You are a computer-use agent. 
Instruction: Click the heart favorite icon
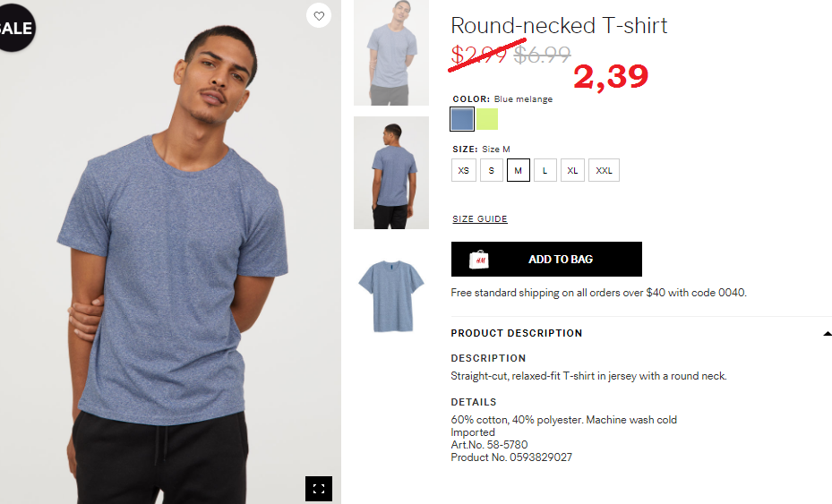(x=318, y=15)
